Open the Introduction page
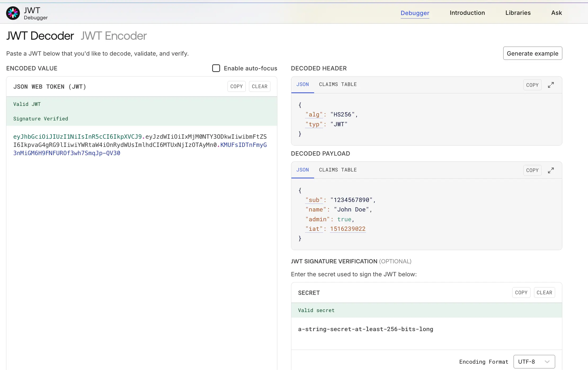The image size is (588, 370). click(x=467, y=13)
